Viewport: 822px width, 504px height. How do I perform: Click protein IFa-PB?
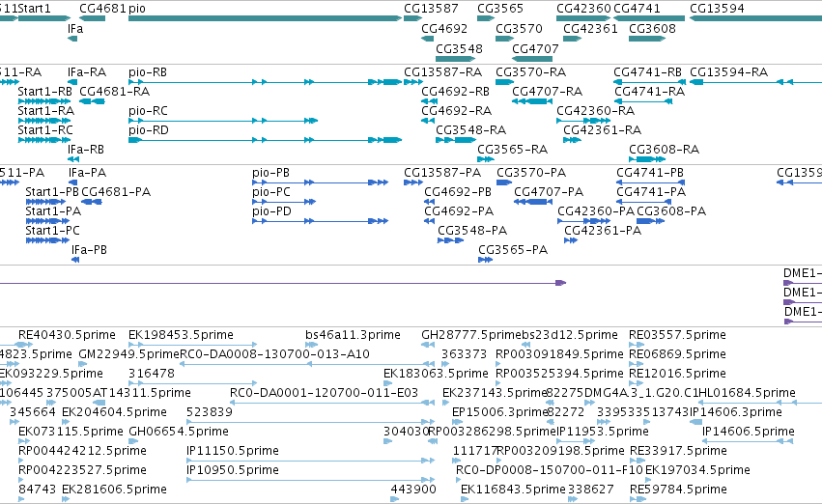(x=75, y=261)
